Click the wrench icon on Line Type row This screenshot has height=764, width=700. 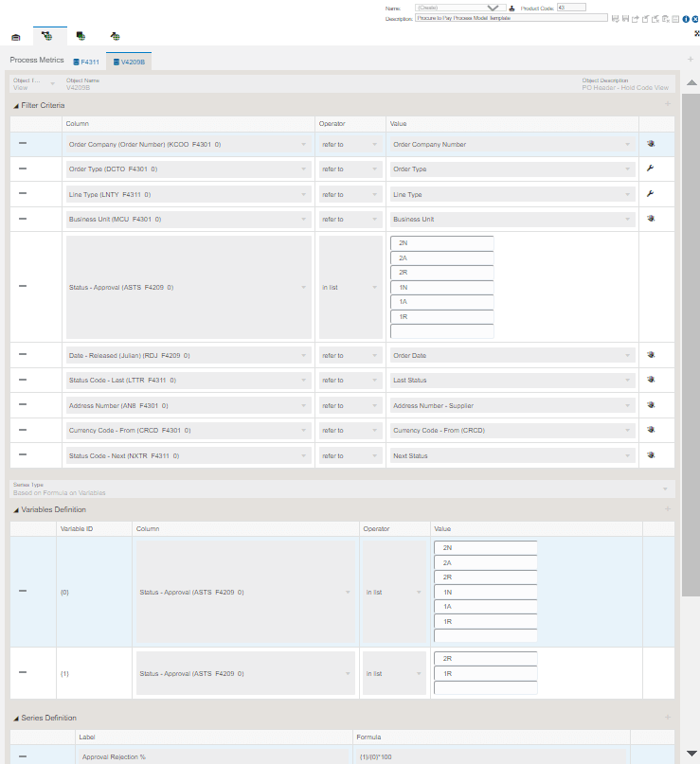point(651,193)
